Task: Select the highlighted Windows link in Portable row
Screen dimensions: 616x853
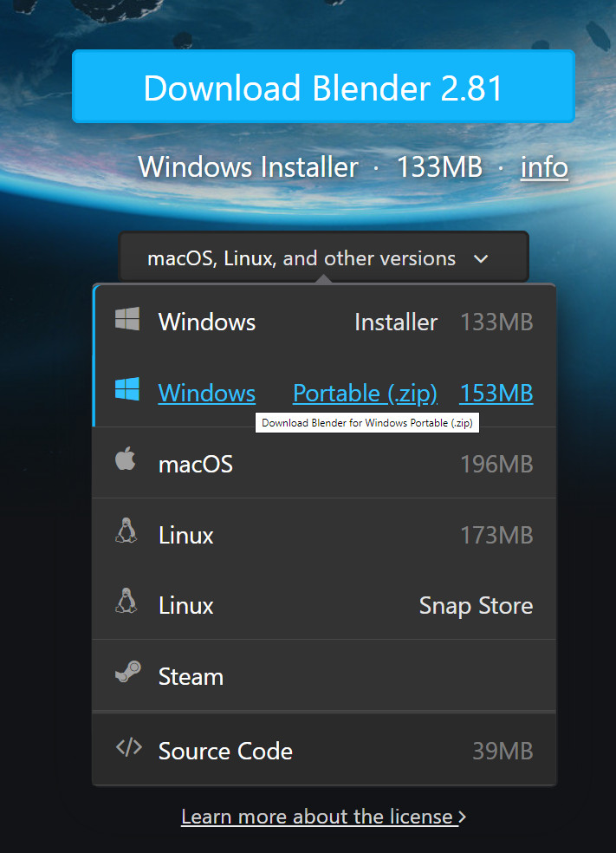Action: pos(206,394)
